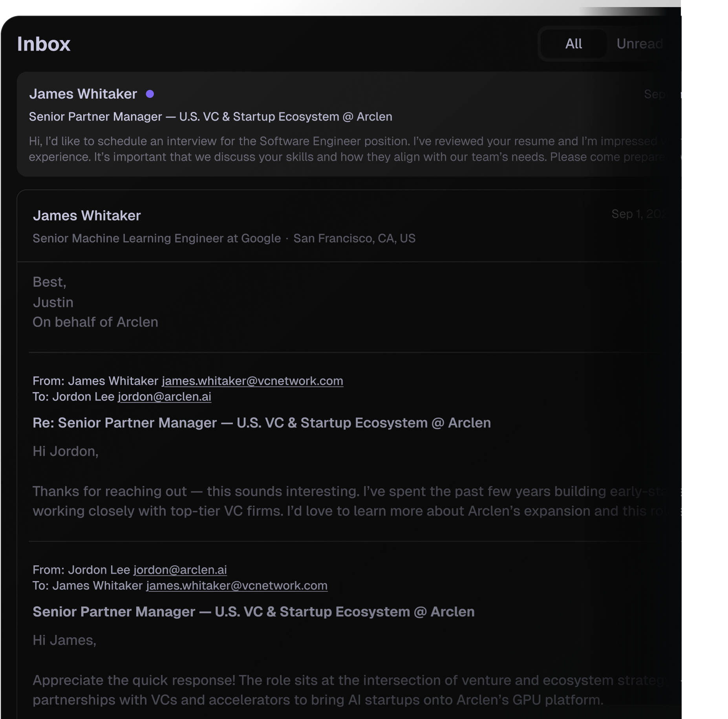The height and width of the screenshot is (719, 728).
Task: Click the Sep 1 date in opened email header
Action: [638, 214]
